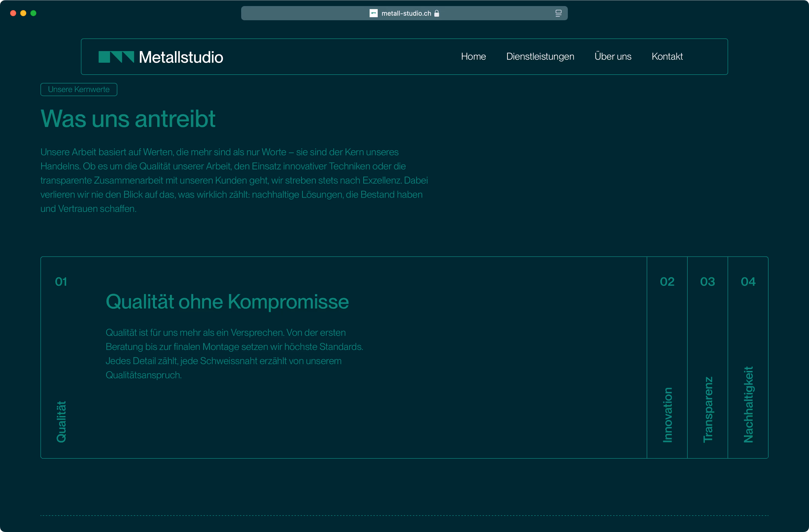Screen dimensions: 809x532
Task: Click the yellow minimize window button
Action: coord(23,13)
